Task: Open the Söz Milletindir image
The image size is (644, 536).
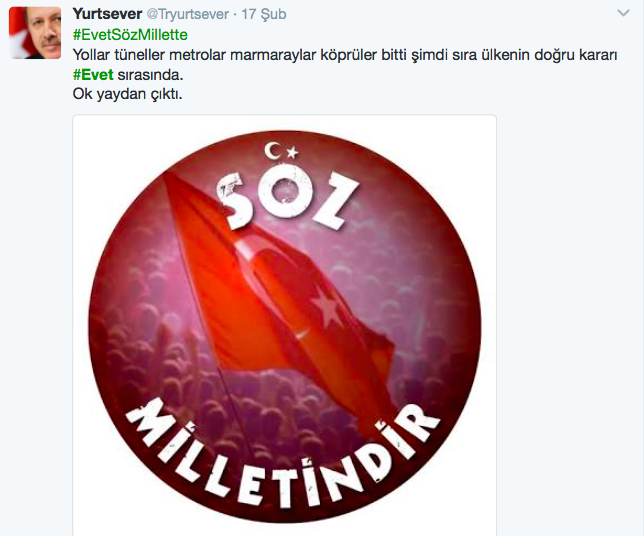Action: click(x=285, y=325)
